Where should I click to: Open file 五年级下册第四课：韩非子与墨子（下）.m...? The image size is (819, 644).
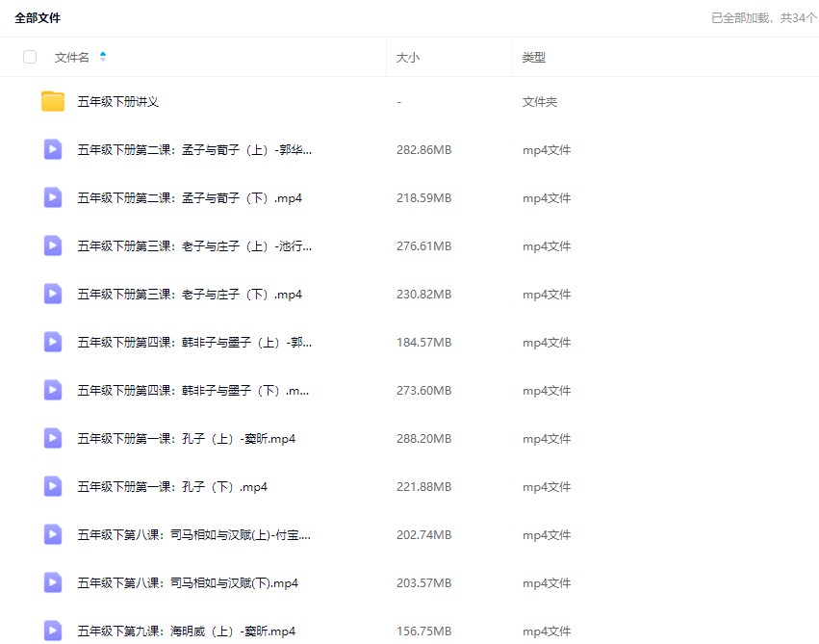(193, 390)
